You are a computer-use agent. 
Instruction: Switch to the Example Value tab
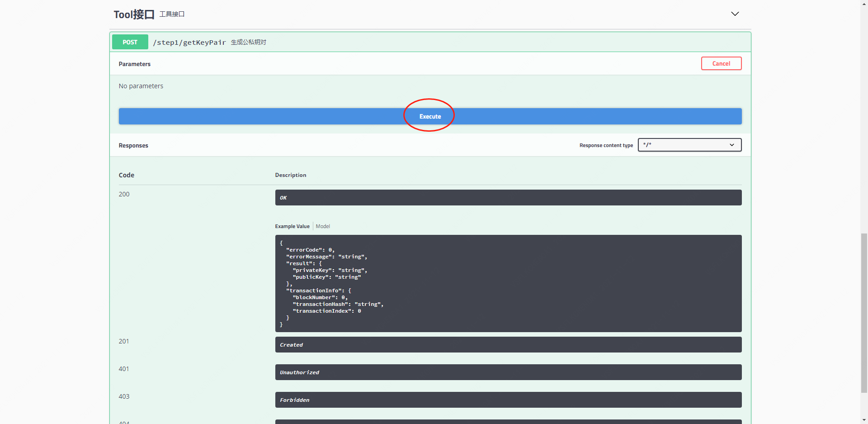[292, 226]
